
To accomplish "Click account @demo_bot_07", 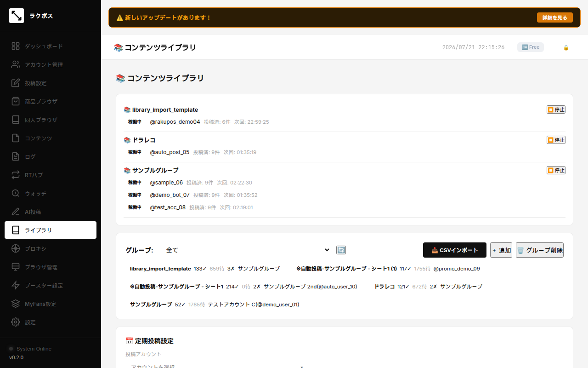I will pos(170,195).
